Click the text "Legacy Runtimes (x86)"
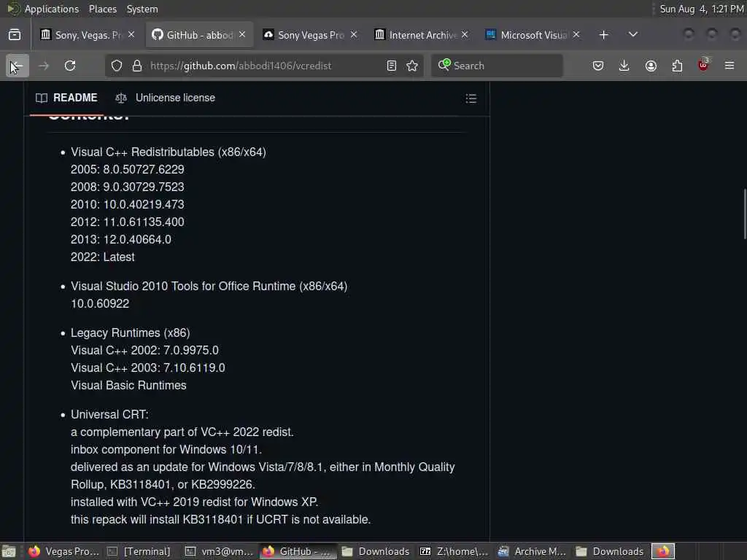This screenshot has width=747, height=560. click(130, 332)
